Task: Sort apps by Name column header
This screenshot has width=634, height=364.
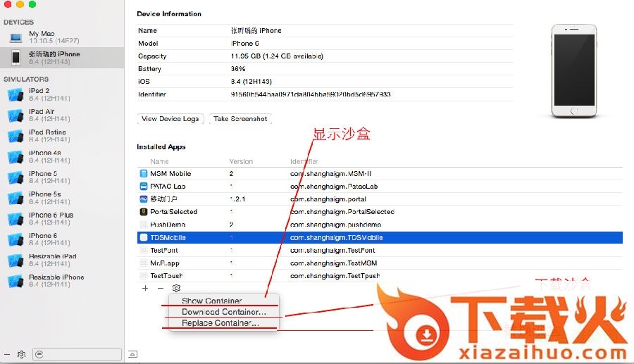Action: pos(159,162)
